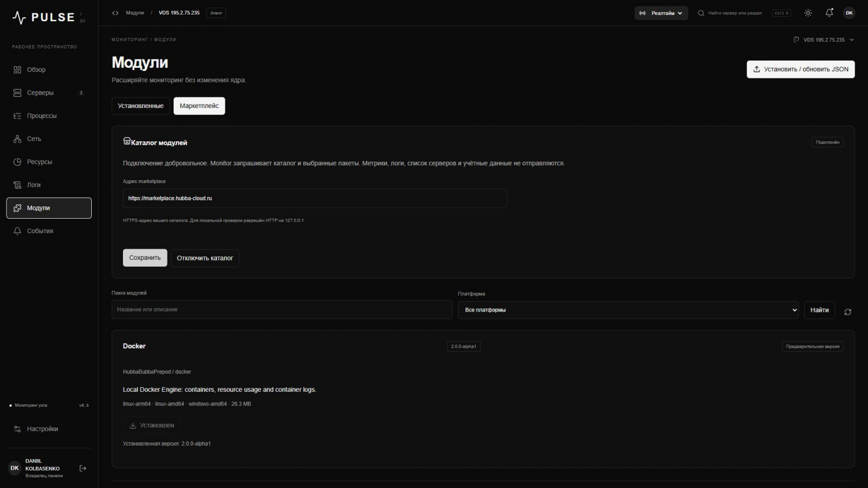Image resolution: width=868 pixels, height=488 pixels.
Task: Click the Мониторинг узла status text
Action: coord(31,406)
